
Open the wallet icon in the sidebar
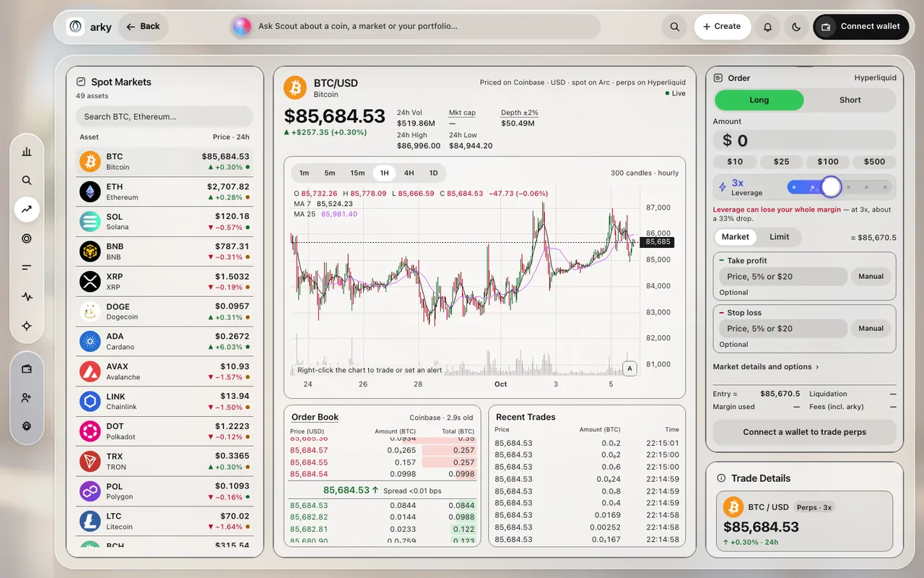tap(27, 369)
